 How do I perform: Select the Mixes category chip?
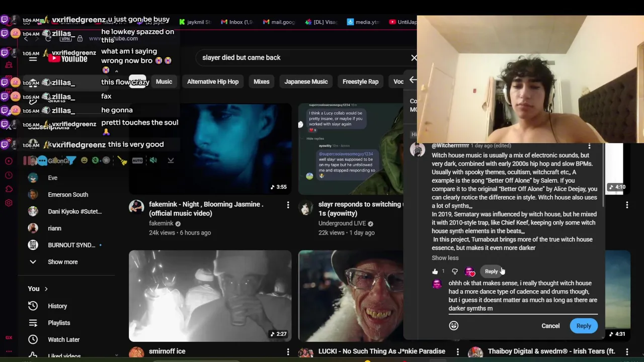(262, 81)
